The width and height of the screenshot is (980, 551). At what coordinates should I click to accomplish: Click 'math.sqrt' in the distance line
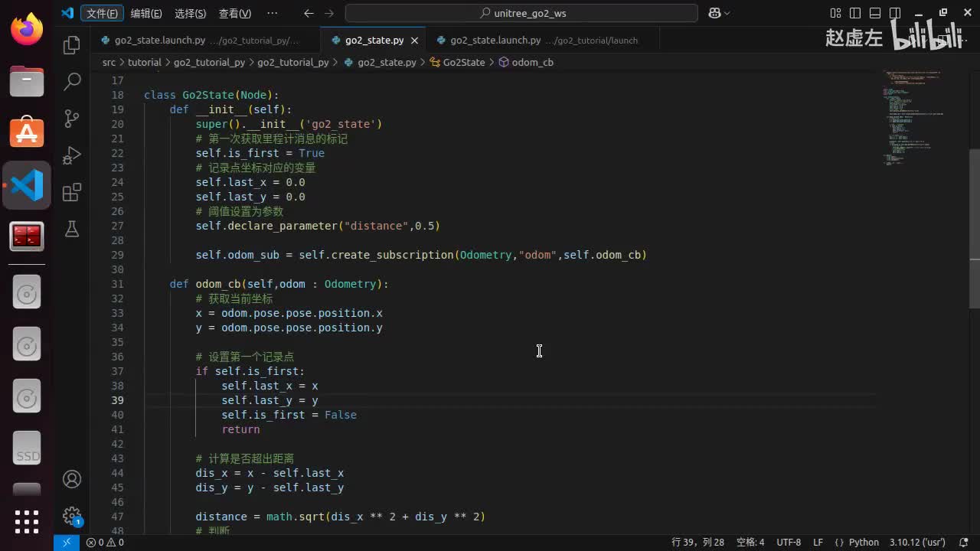[296, 517]
